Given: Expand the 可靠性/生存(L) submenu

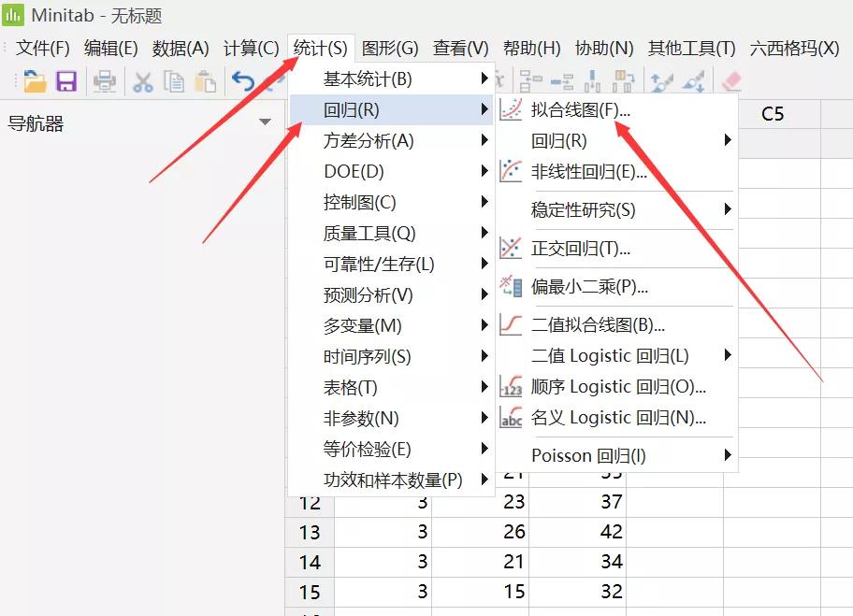Looking at the screenshot, I should 391,264.
